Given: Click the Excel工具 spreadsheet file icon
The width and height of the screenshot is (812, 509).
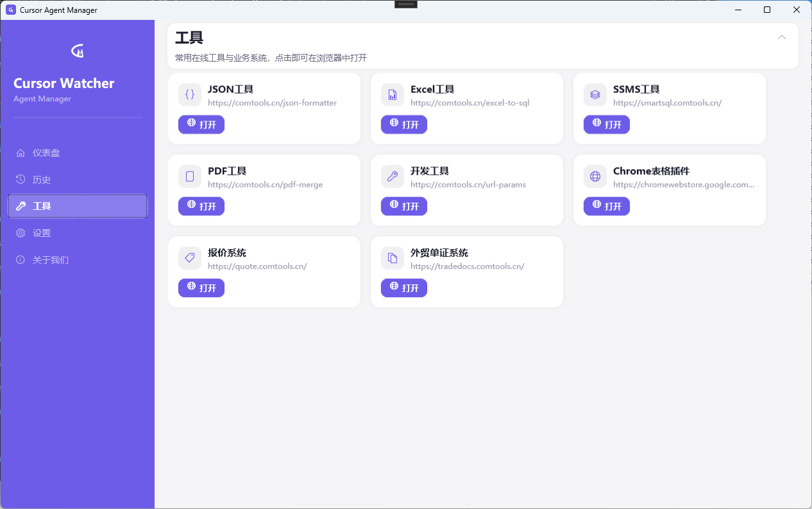Looking at the screenshot, I should (393, 94).
